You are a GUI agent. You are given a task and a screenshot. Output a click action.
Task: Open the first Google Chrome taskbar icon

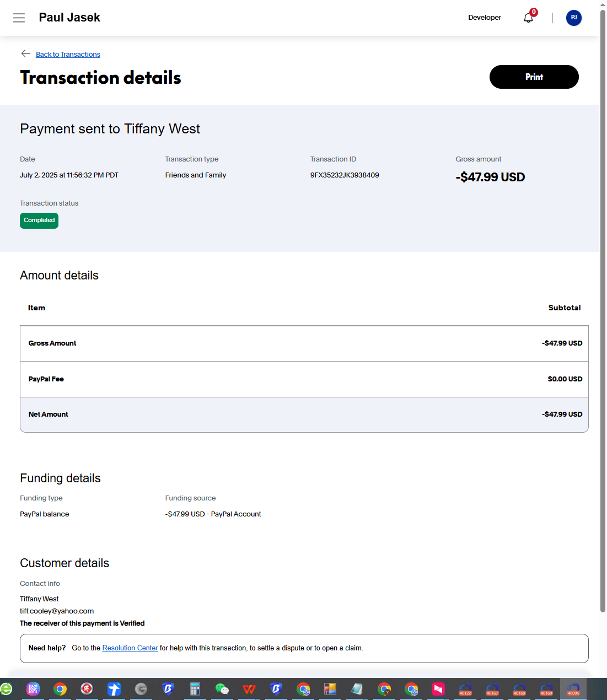tap(60, 689)
